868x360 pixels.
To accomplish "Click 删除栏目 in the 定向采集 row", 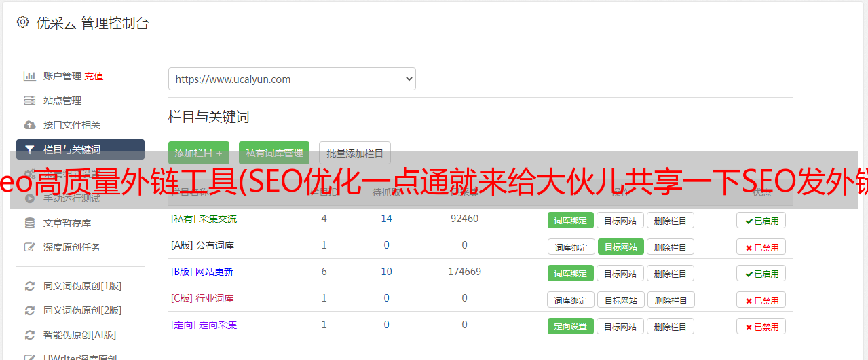I will 671,326.
